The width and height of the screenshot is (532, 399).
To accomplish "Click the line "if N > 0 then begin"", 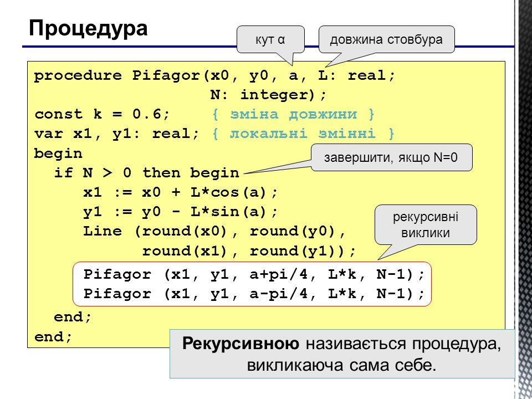I will click(x=147, y=173).
